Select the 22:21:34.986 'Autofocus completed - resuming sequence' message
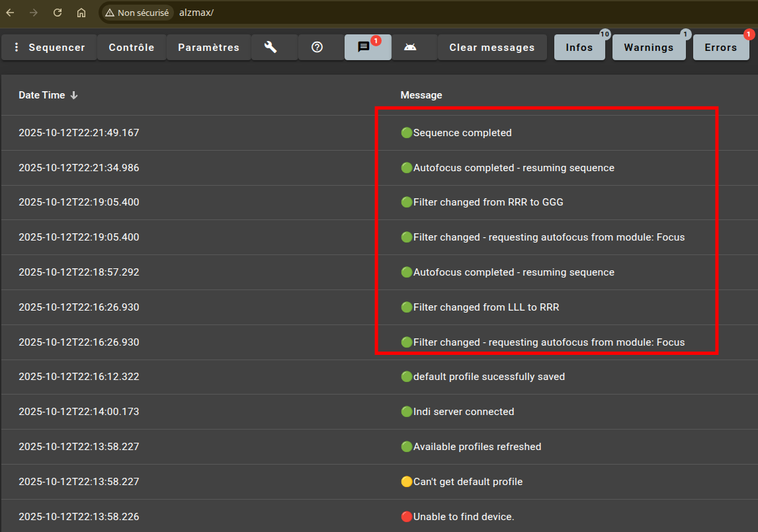 pos(514,168)
